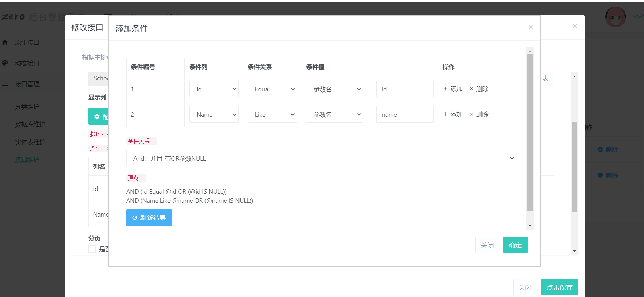Open 动态接口 in the sidebar
644x297 pixels.
pos(27,63)
